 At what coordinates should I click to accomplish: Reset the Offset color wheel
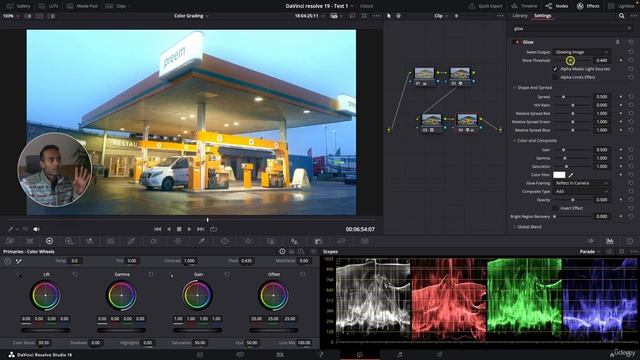(x=302, y=274)
